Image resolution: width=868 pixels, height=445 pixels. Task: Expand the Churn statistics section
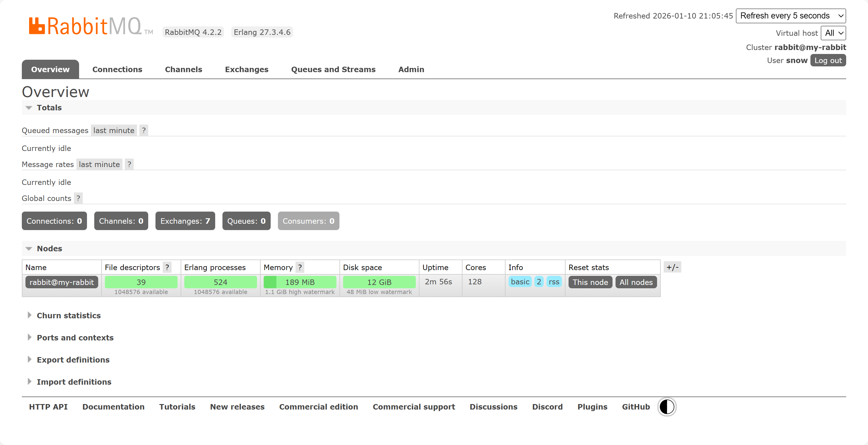click(68, 316)
